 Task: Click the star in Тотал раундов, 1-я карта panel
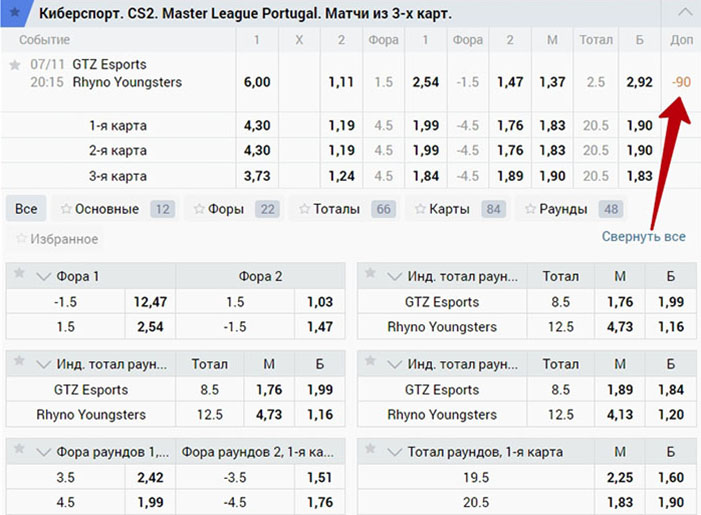click(370, 451)
